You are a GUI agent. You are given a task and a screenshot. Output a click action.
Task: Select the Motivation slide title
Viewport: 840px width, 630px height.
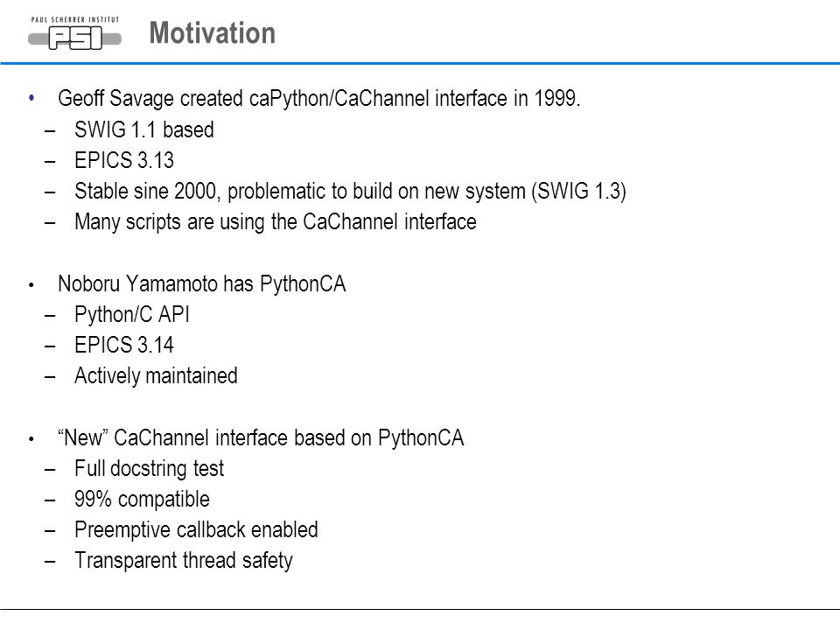pos(212,33)
